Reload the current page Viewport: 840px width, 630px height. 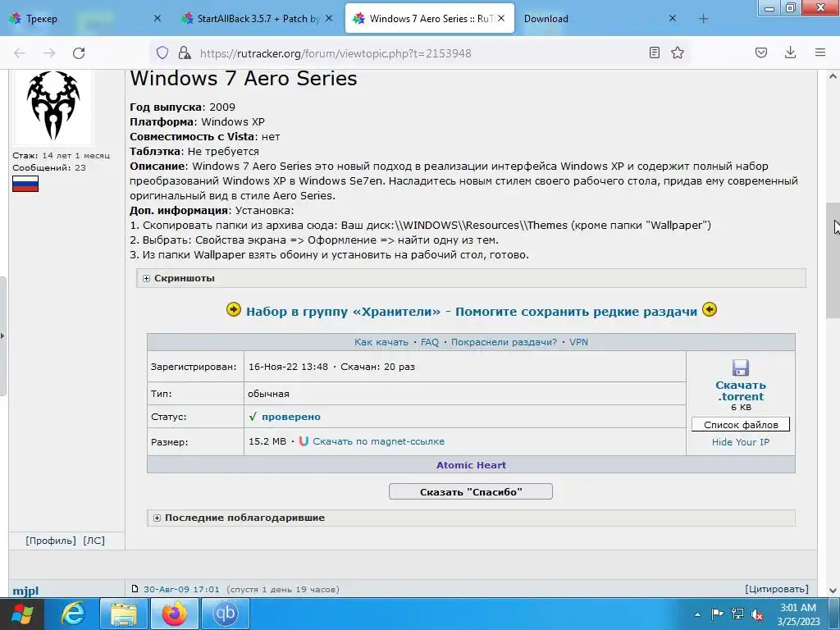click(x=79, y=53)
